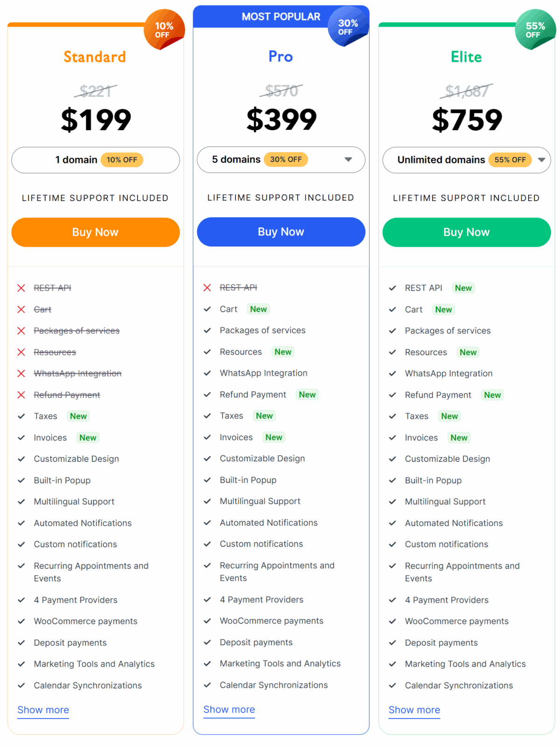Click the orange Buy Now button for Standard
This screenshot has height=747, width=560.
tap(96, 232)
